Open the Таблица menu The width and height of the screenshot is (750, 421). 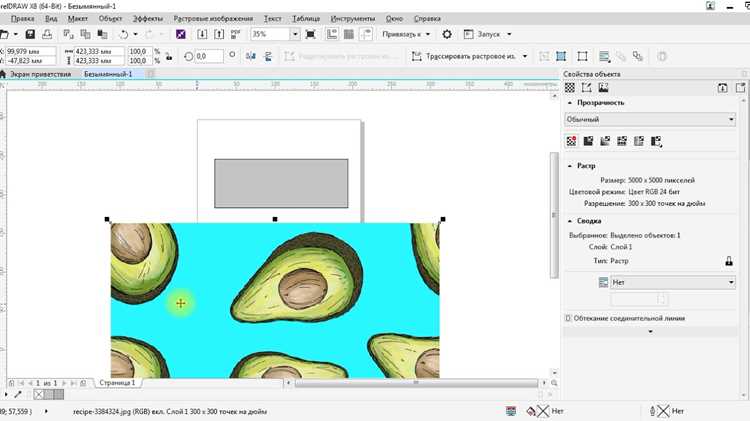click(x=306, y=19)
